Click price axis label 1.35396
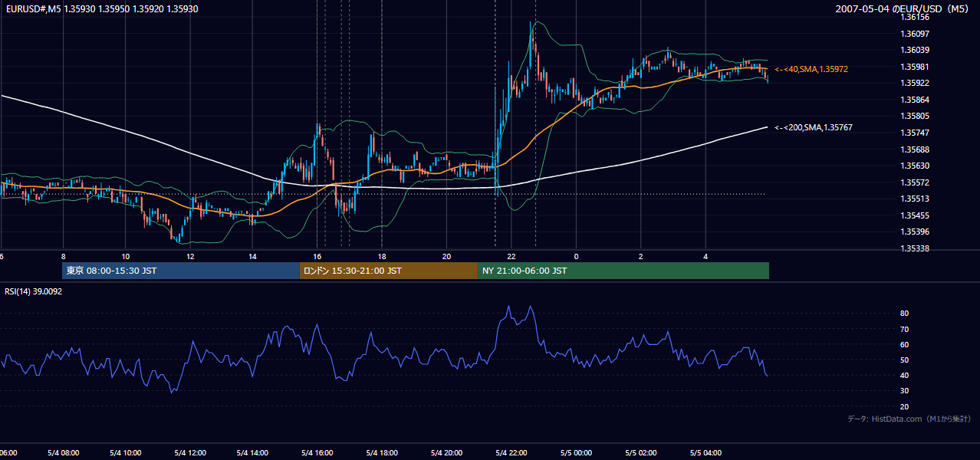The width and height of the screenshot is (980, 460). (915, 232)
